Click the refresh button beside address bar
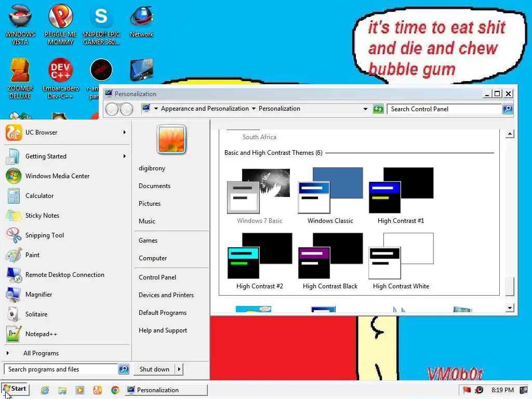This screenshot has height=399, width=532. click(x=378, y=109)
